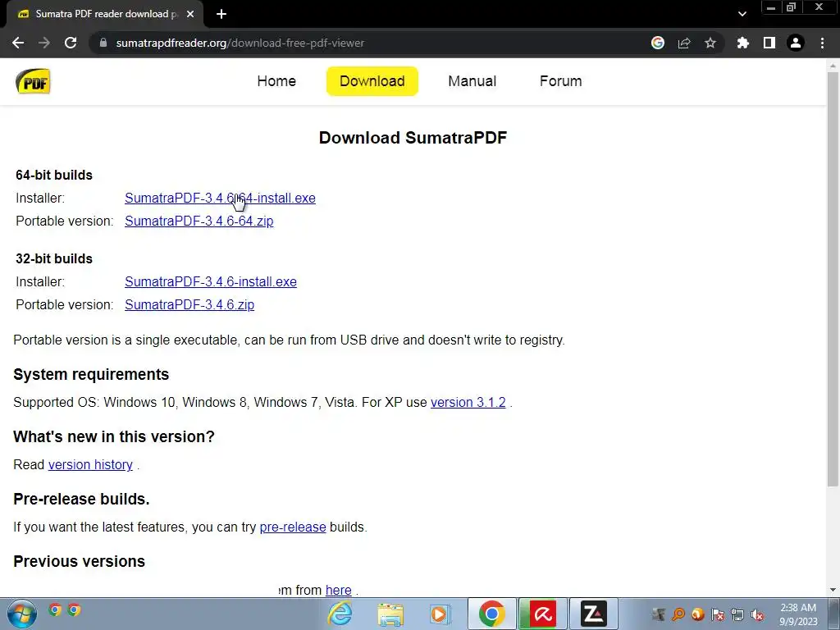Click the 'Pre-release builds.' heading
Image resolution: width=840 pixels, height=630 pixels.
click(81, 500)
